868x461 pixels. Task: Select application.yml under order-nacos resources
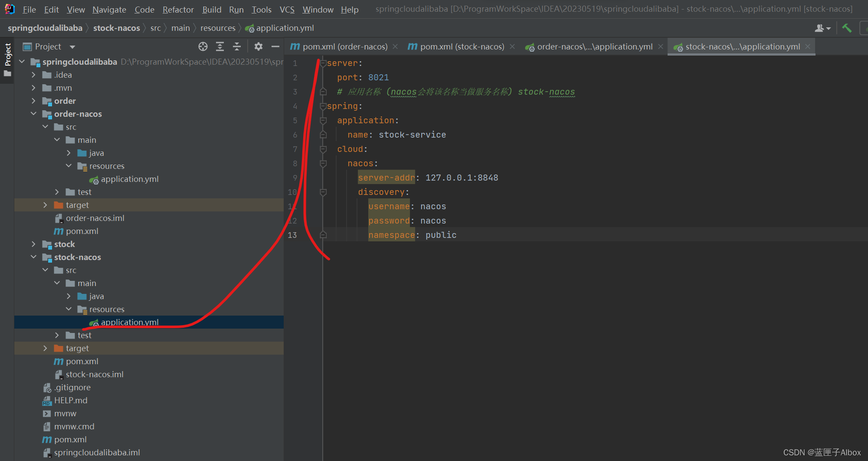coord(130,179)
